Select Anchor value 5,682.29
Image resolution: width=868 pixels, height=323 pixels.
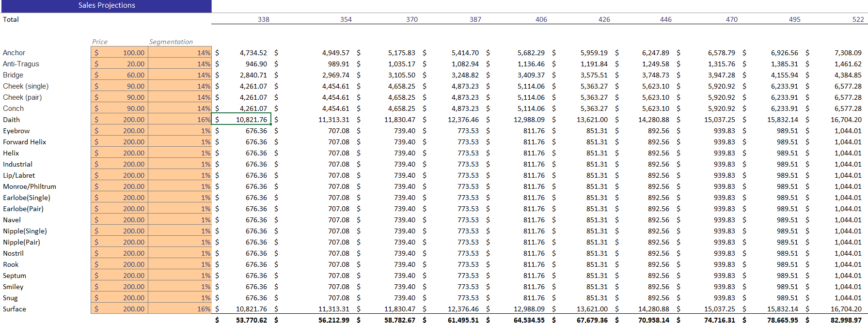click(531, 53)
